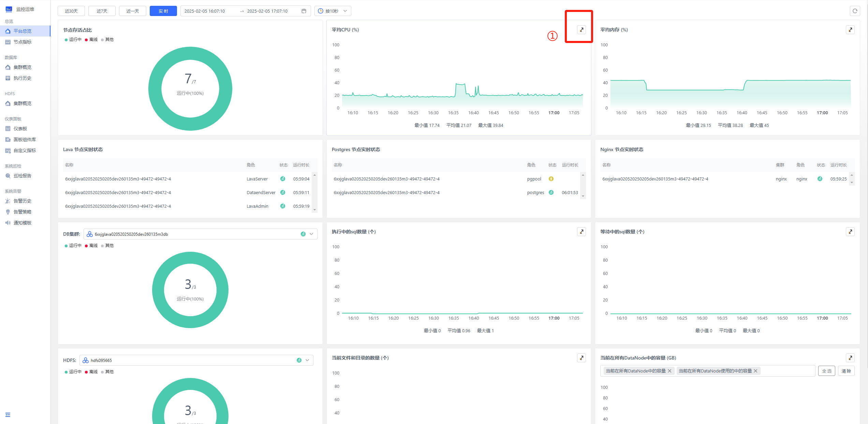Viewport: 868px width, 424px height.
Task: Remove 当前在所有DataNode使用的中的容量 tag
Action: click(x=755, y=371)
